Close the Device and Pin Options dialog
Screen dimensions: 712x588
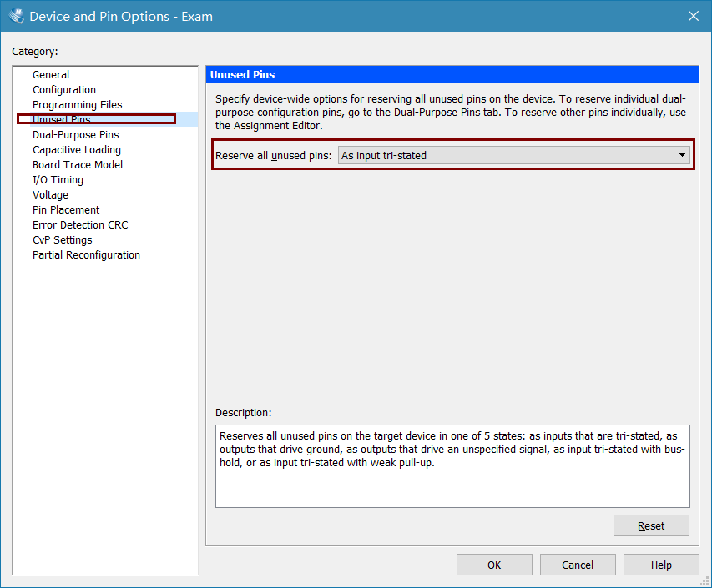point(694,16)
